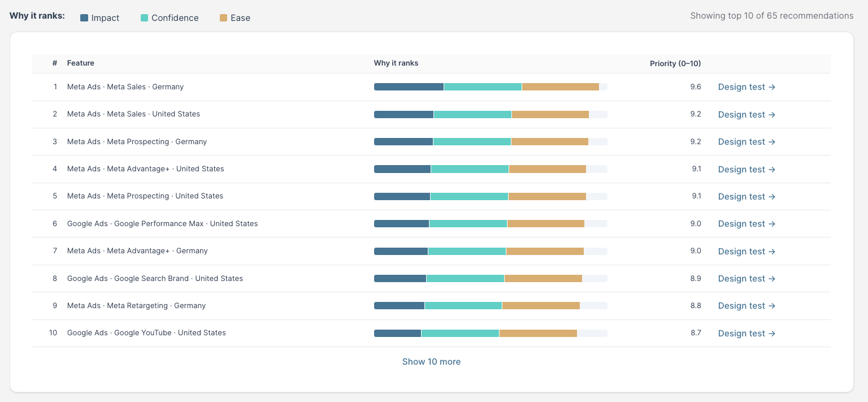868x402 pixels.
Task: Select Meta Advantage+ · United States feature text
Action: click(x=146, y=169)
